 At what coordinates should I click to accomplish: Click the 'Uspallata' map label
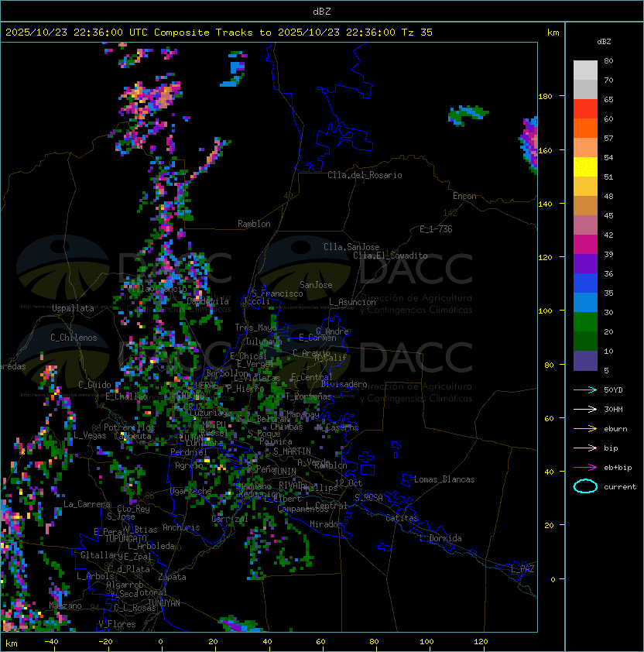73,308
